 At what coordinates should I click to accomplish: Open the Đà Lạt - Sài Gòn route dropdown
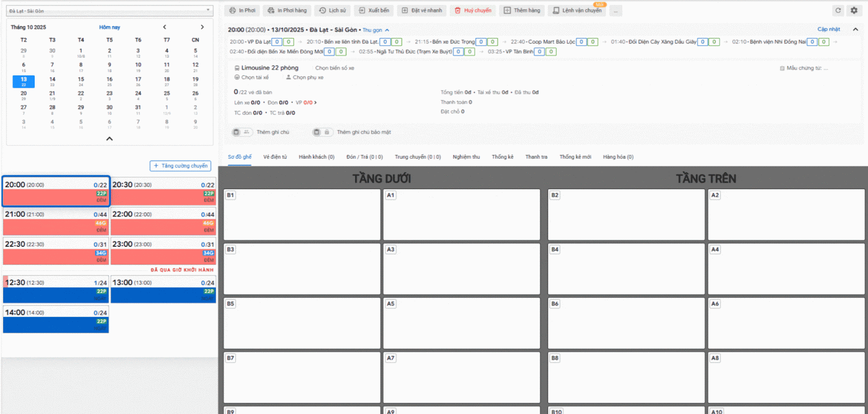pos(110,11)
